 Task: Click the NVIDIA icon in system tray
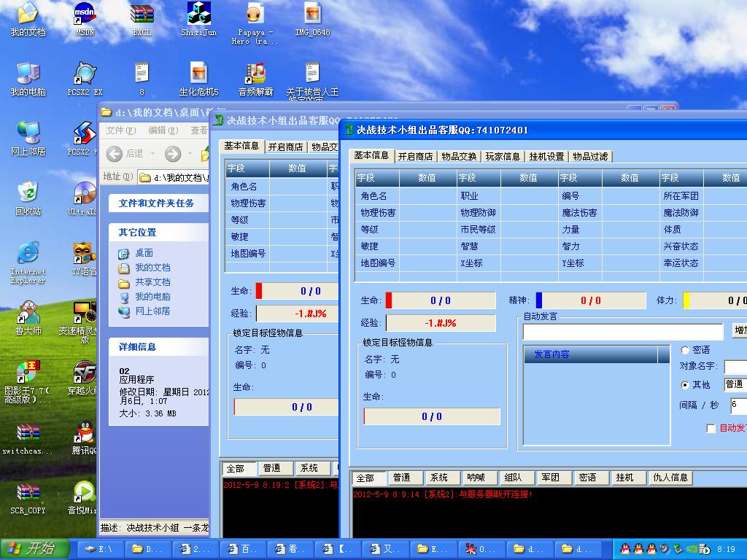click(x=692, y=549)
